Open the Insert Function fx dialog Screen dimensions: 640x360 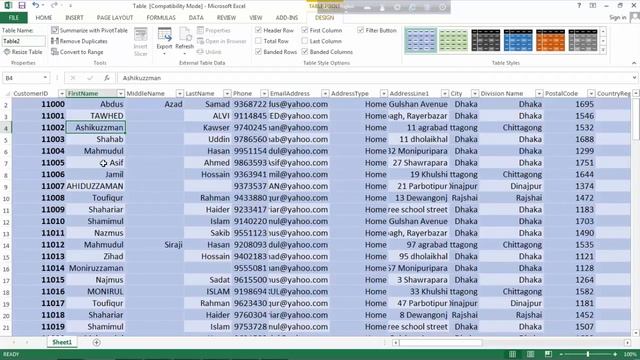point(107,78)
